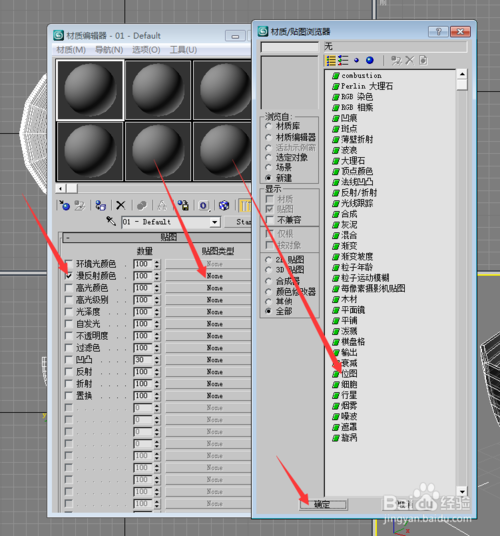Enable 高光颜色 map checkbox
This screenshot has width=500, height=536.
69,288
